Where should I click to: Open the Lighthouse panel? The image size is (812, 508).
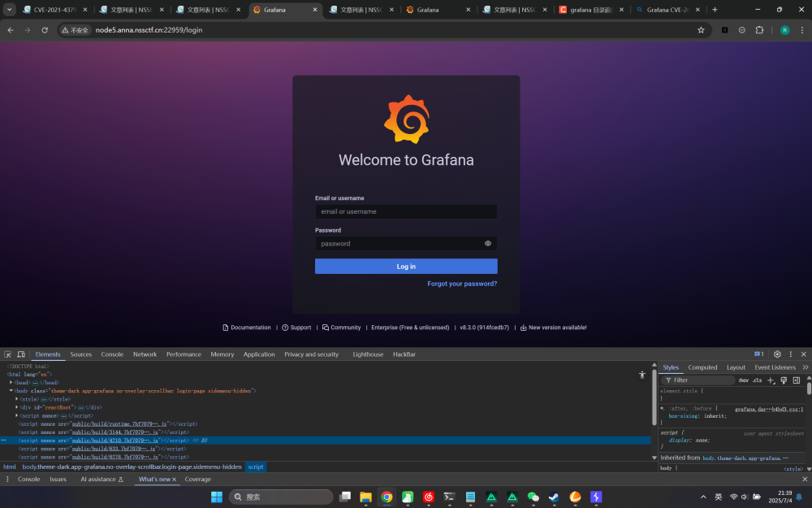click(x=368, y=354)
